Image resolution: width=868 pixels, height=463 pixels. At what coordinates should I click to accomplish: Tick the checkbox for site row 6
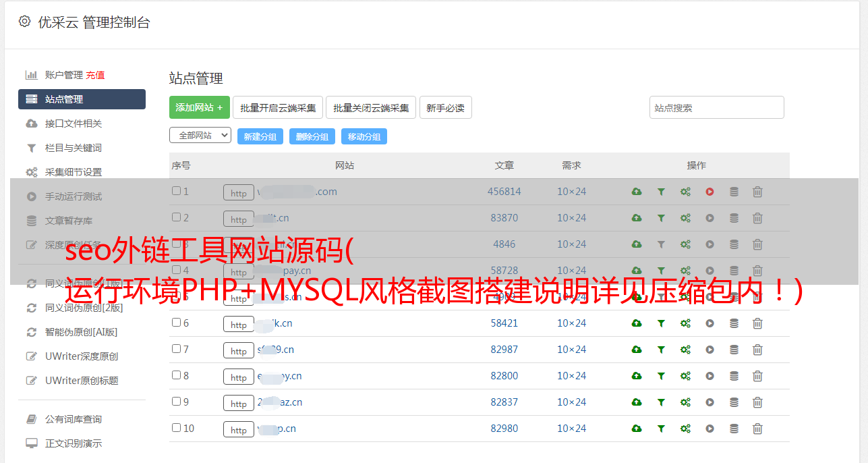pyautogui.click(x=176, y=323)
